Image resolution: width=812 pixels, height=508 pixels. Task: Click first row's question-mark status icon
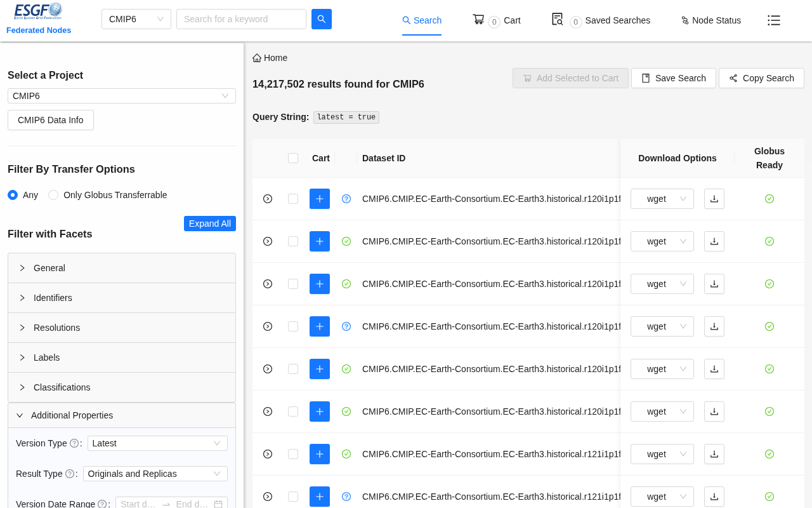pyautogui.click(x=346, y=199)
